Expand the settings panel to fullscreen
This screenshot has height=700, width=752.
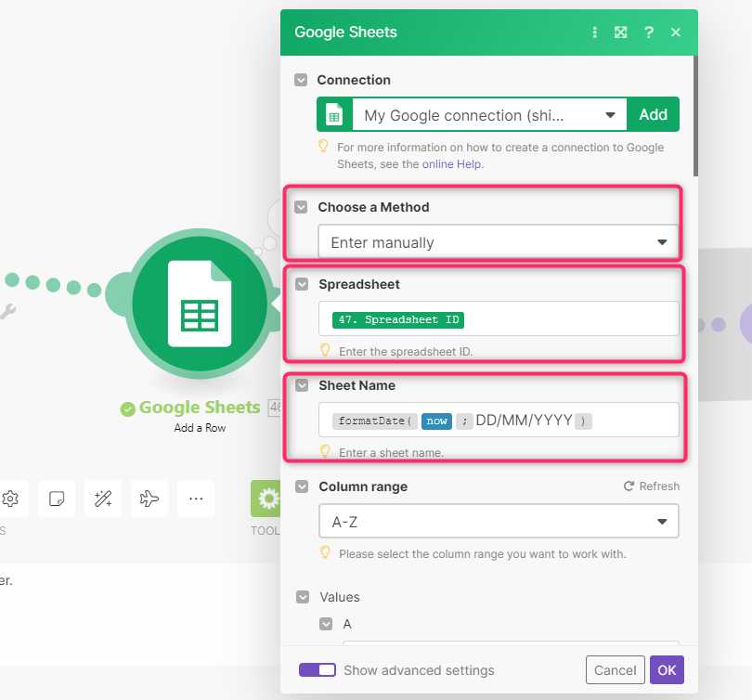coord(621,32)
